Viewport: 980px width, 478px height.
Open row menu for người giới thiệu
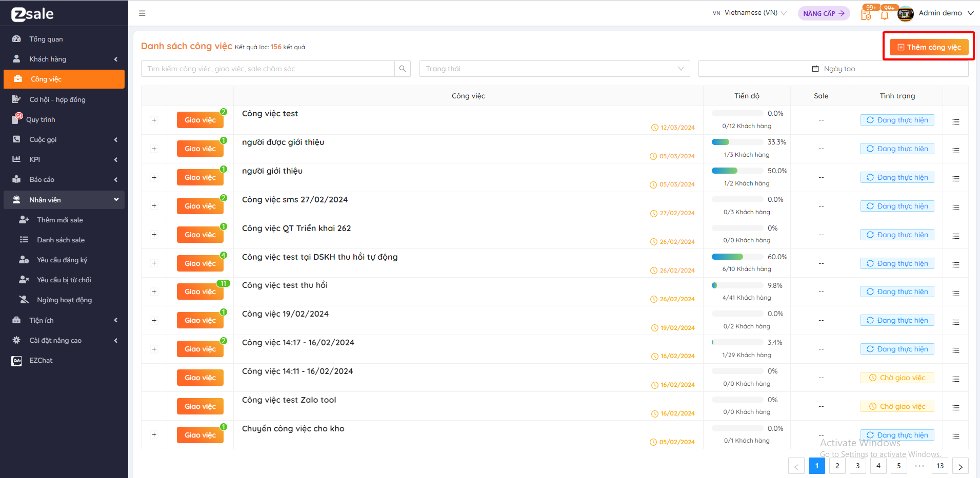pyautogui.click(x=956, y=179)
